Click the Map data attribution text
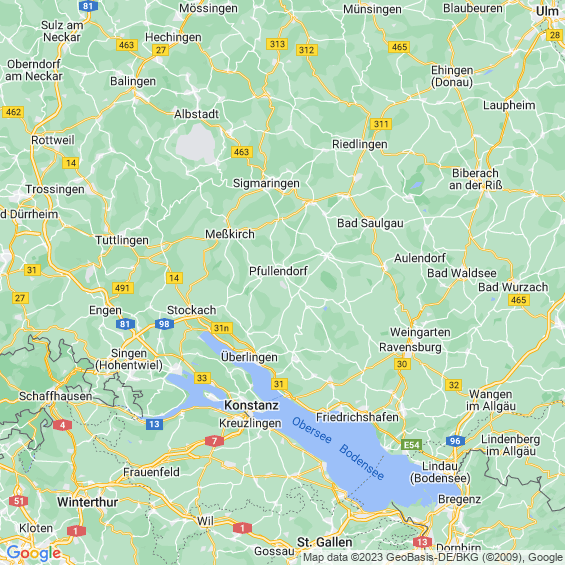 click(433, 557)
